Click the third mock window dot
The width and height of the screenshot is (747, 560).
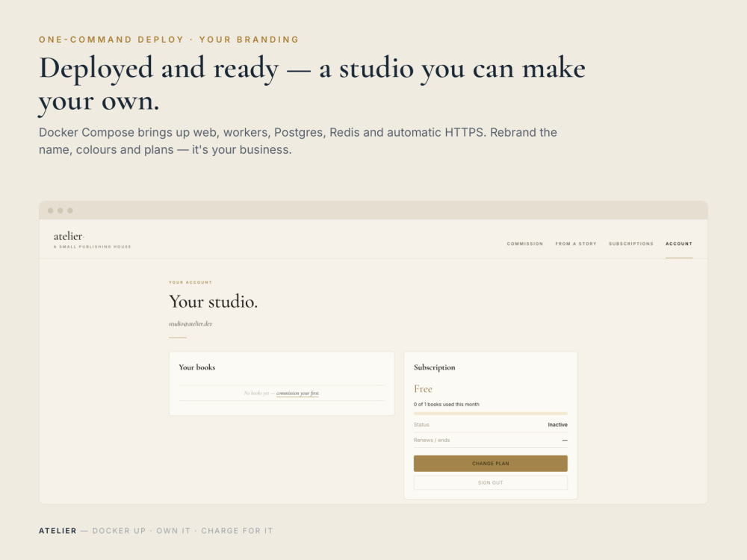(70, 211)
